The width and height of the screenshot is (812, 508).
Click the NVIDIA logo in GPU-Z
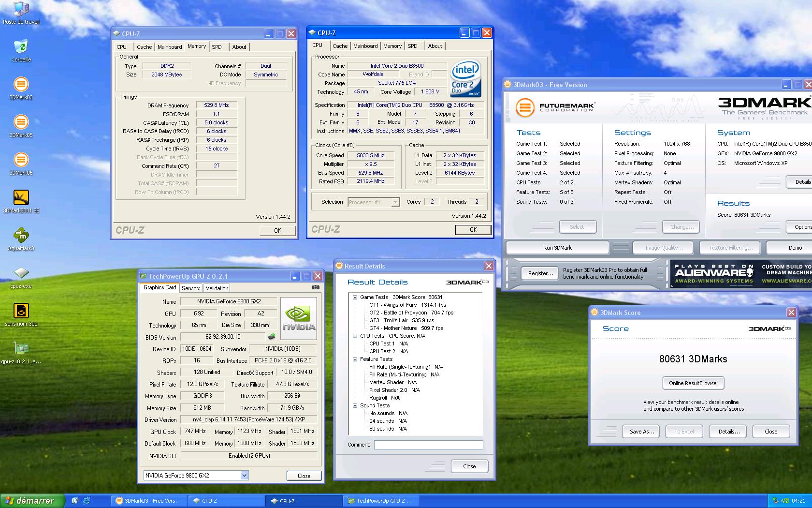(x=298, y=319)
